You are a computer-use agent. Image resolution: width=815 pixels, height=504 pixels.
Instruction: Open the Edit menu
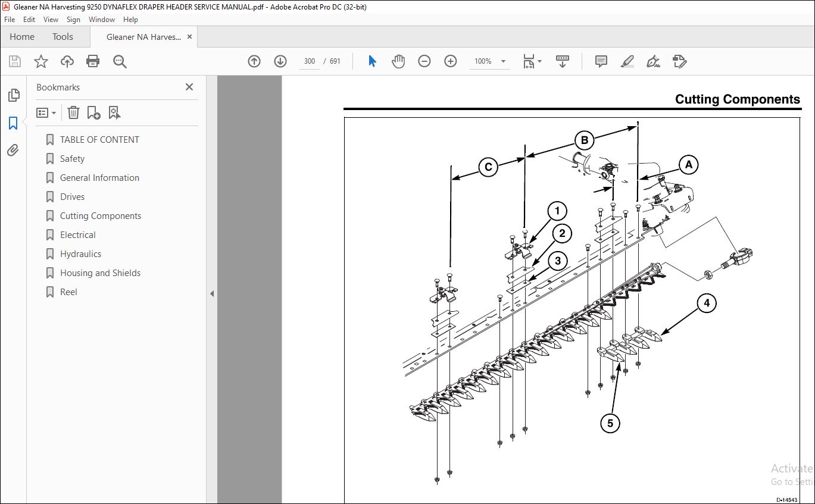29,20
